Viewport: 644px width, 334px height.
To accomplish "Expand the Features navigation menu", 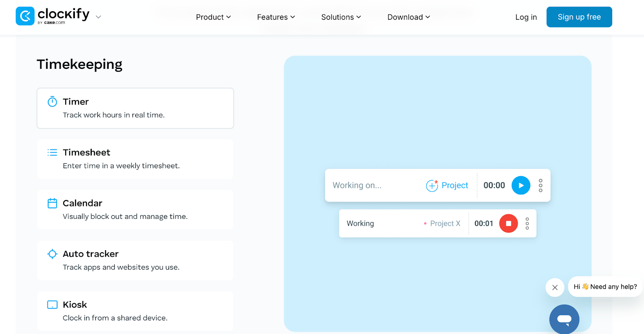I will pos(276,17).
